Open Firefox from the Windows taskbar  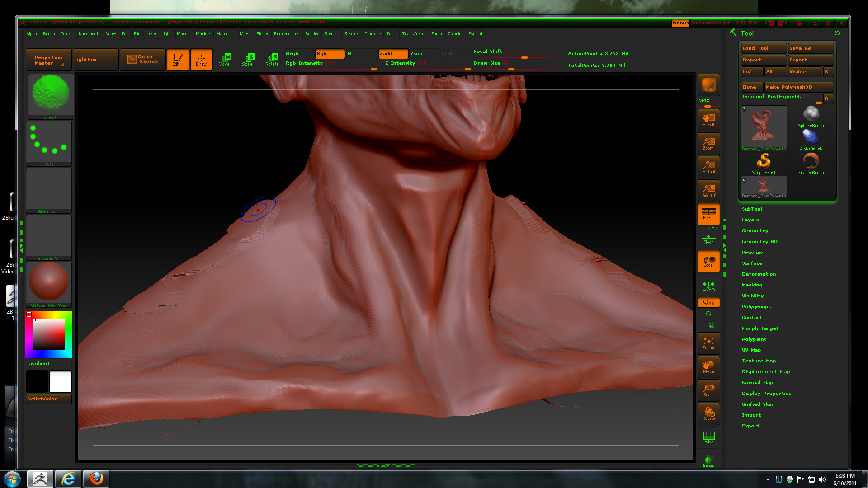96,479
